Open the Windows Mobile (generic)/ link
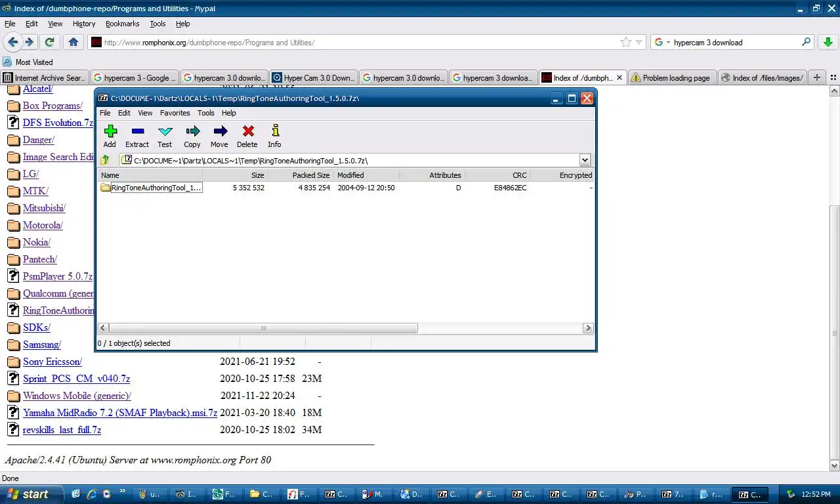The height and width of the screenshot is (504, 840). click(x=77, y=396)
